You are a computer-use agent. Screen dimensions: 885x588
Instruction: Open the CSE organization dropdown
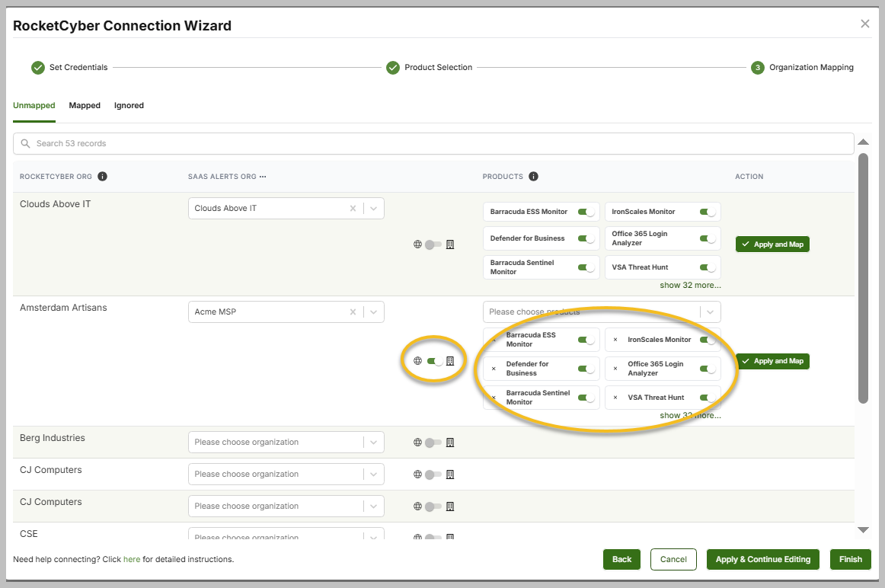pyautogui.click(x=286, y=535)
